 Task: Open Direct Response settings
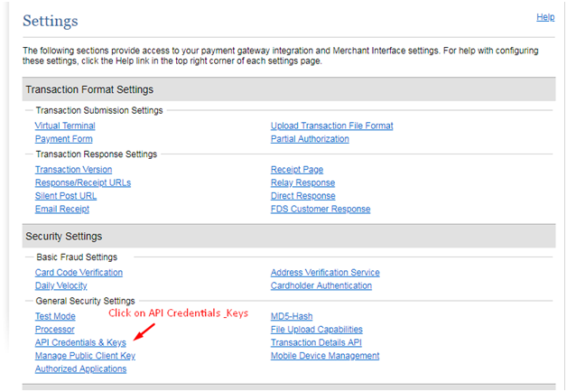[x=303, y=196]
